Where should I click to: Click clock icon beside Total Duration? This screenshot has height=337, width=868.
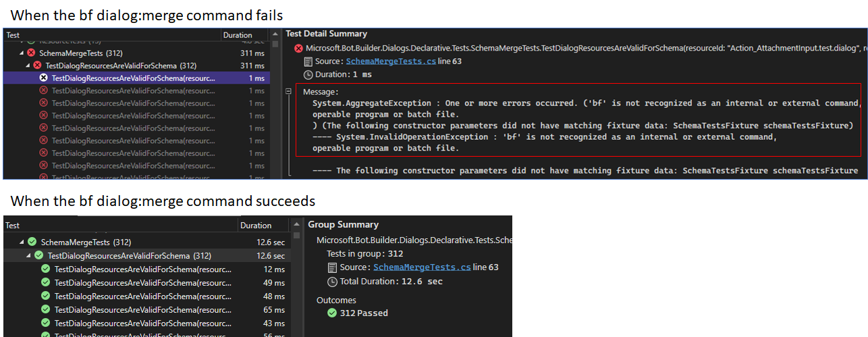tap(331, 282)
